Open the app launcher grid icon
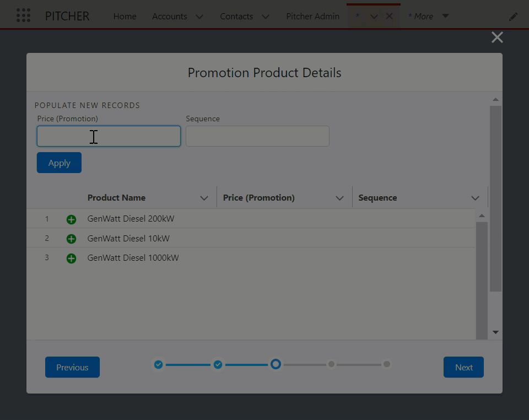The image size is (529, 420). pos(23,15)
